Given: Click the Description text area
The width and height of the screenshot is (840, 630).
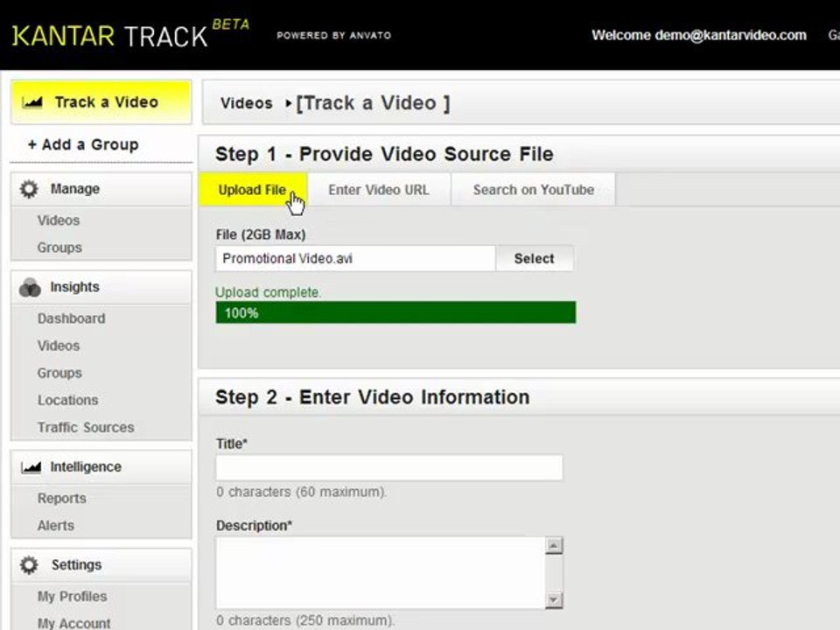Looking at the screenshot, I should pyautogui.click(x=381, y=572).
